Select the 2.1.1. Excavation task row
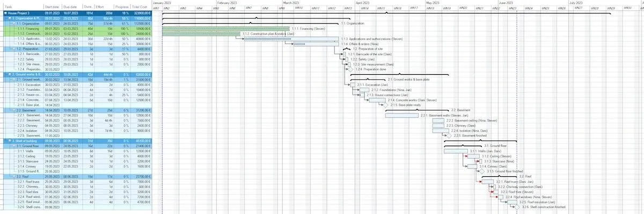 coord(77,84)
